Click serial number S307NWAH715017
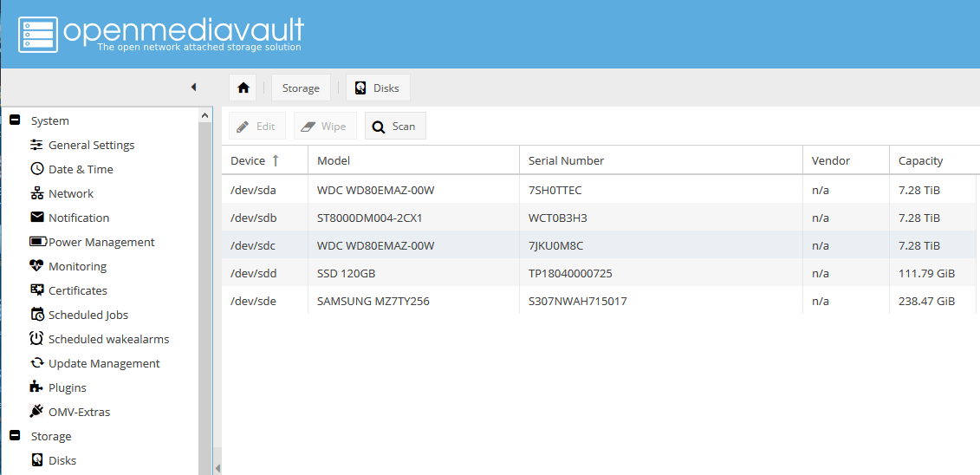The height and width of the screenshot is (475, 980). pos(577,302)
